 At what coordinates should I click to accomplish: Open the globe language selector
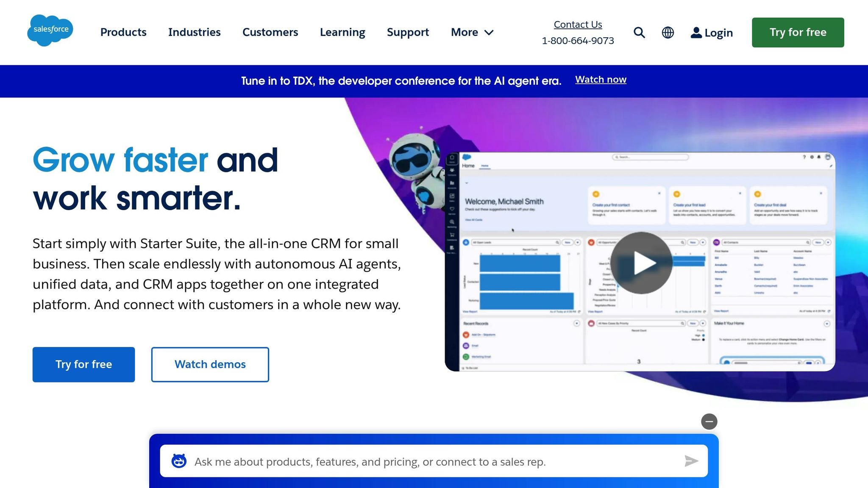pos(668,32)
